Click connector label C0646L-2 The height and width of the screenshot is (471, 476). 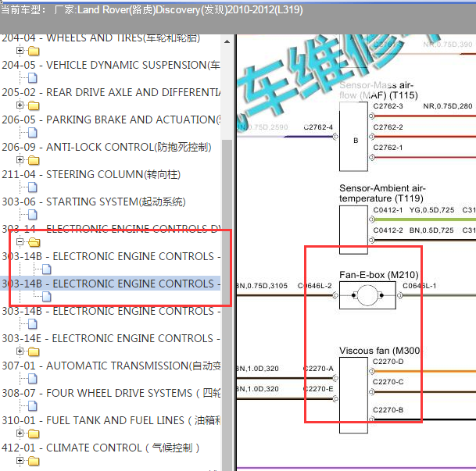point(314,286)
